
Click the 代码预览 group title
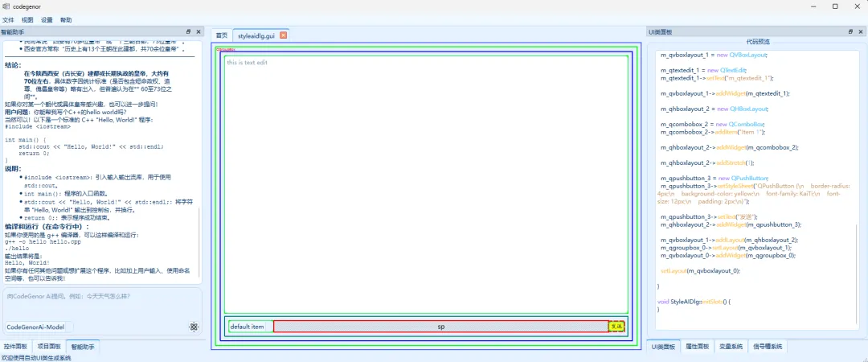pos(758,42)
